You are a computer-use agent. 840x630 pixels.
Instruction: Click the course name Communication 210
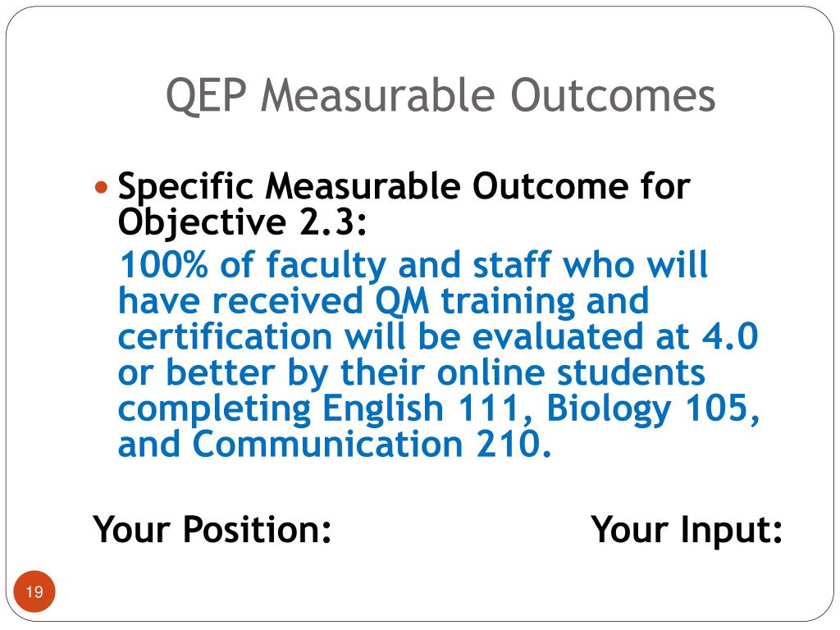coord(371,444)
